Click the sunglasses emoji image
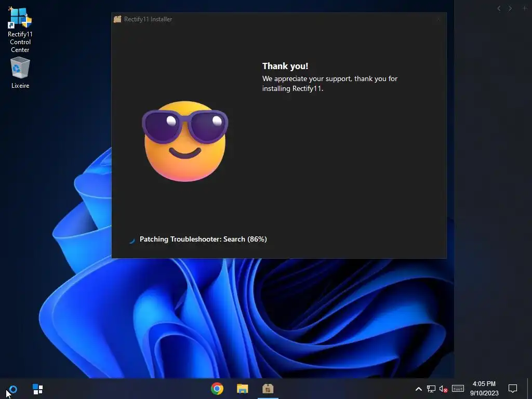Screen dimensions: 532x399 click(185, 141)
